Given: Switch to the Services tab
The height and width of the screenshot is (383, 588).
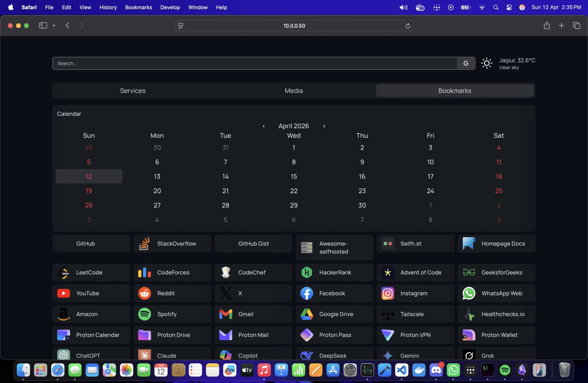Looking at the screenshot, I should 133,90.
